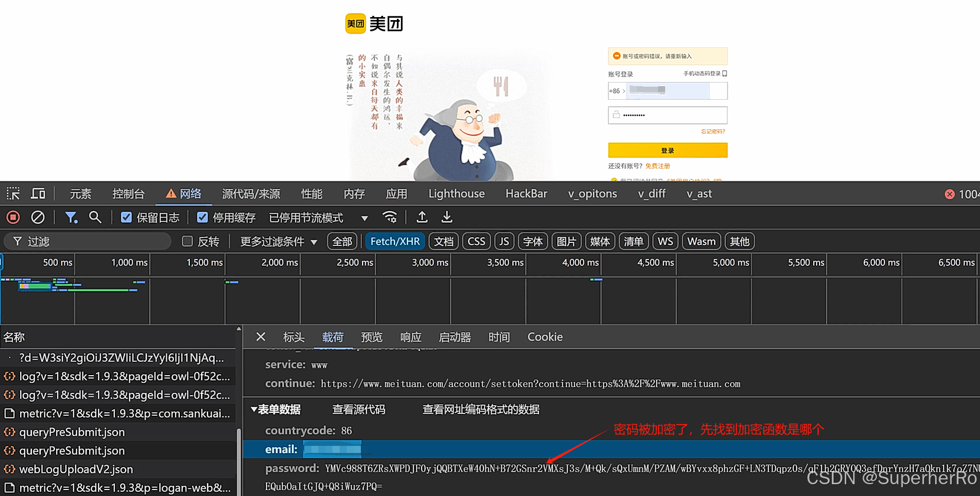
Task: Toggle the Disable cache checkbox
Action: (x=202, y=218)
